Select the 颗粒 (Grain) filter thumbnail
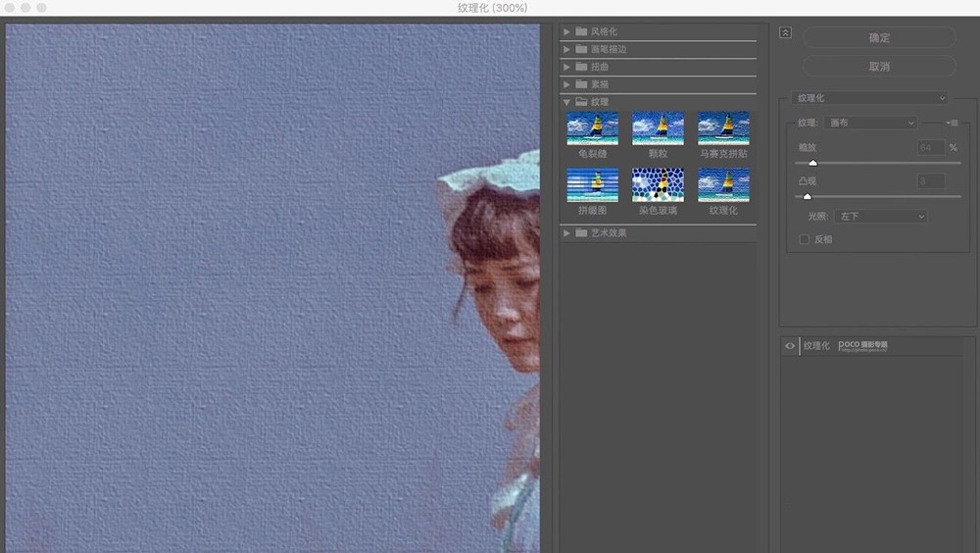Viewport: 980px width, 553px height. point(658,128)
